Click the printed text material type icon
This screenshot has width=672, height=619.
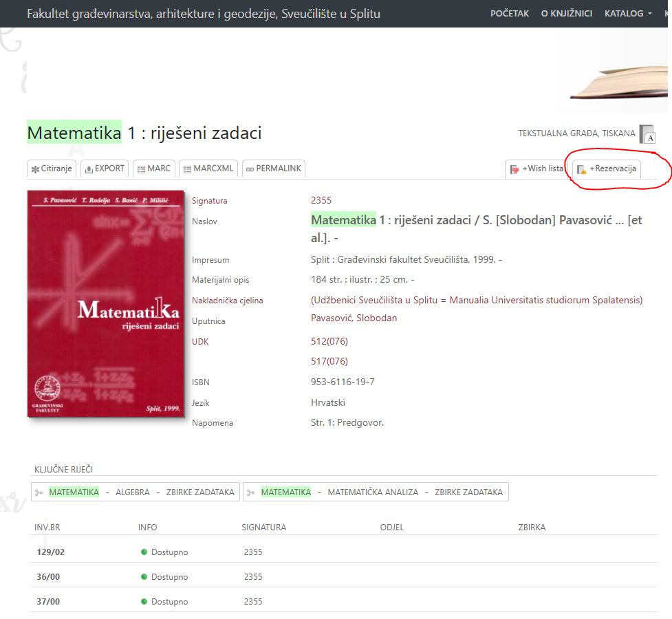coord(647,134)
